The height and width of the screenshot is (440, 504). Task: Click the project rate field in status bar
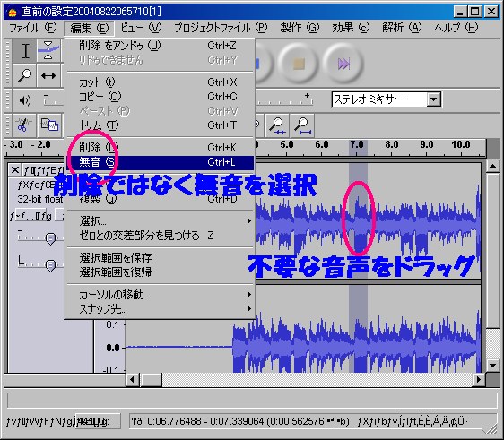pyautogui.click(x=98, y=420)
